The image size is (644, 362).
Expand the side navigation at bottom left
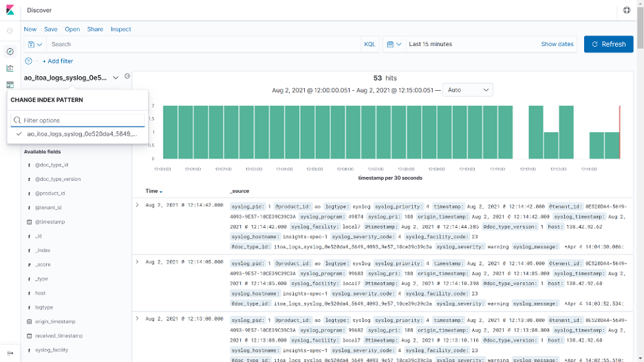[10, 352]
